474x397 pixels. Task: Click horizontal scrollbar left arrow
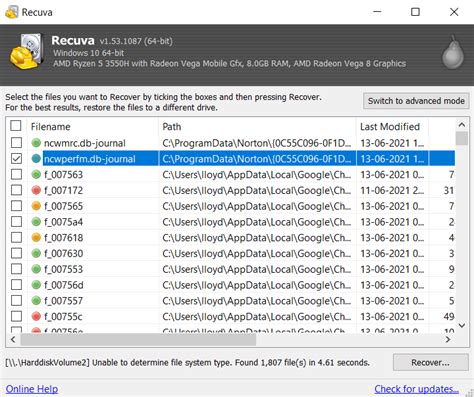point(13,339)
